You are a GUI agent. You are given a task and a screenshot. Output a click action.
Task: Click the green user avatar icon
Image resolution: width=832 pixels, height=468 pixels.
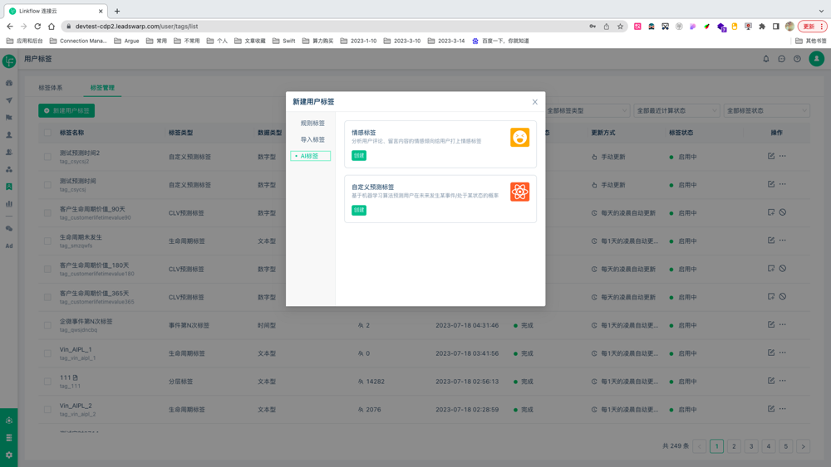816,60
